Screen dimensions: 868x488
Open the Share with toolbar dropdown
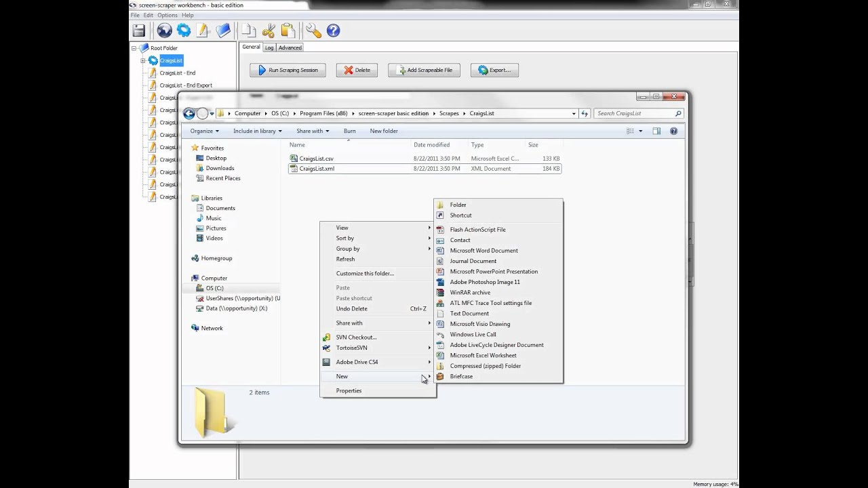pyautogui.click(x=312, y=131)
